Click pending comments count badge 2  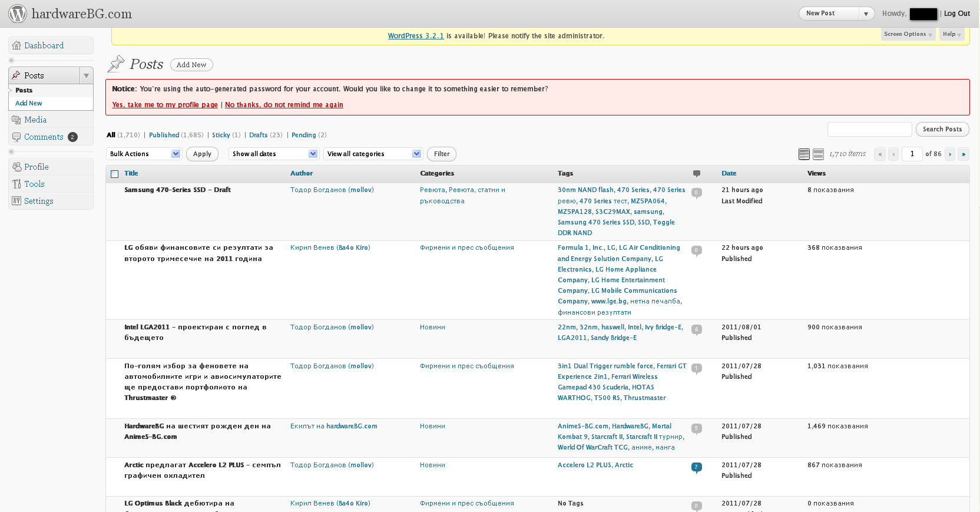coord(72,137)
